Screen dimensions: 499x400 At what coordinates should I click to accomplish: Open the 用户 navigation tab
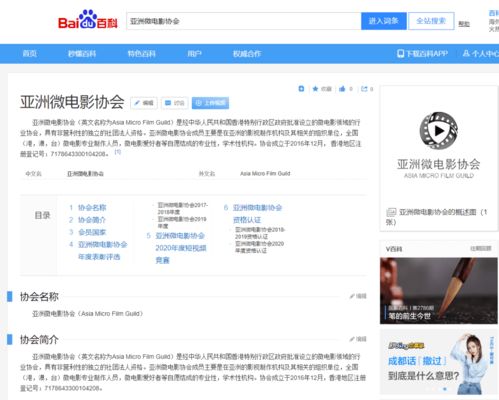[x=194, y=54]
